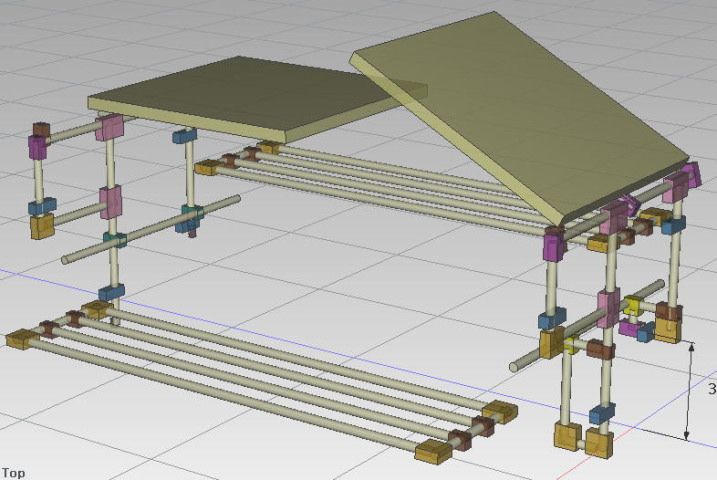Select the dimension annotation number 3

click(711, 389)
